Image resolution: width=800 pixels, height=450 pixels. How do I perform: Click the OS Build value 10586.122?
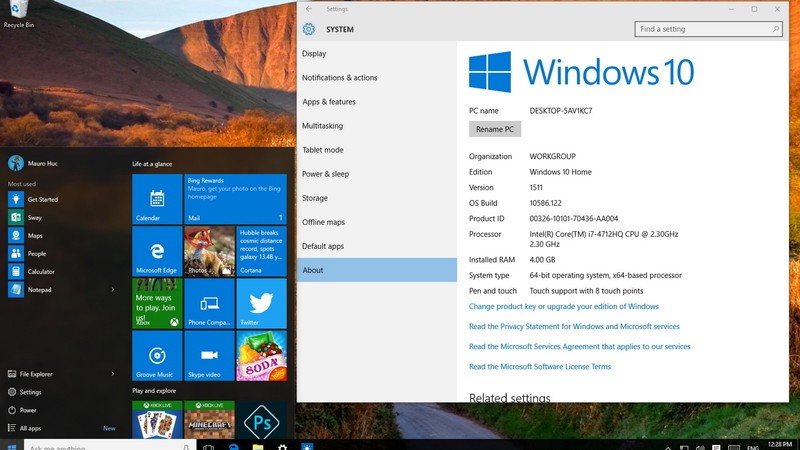point(545,203)
